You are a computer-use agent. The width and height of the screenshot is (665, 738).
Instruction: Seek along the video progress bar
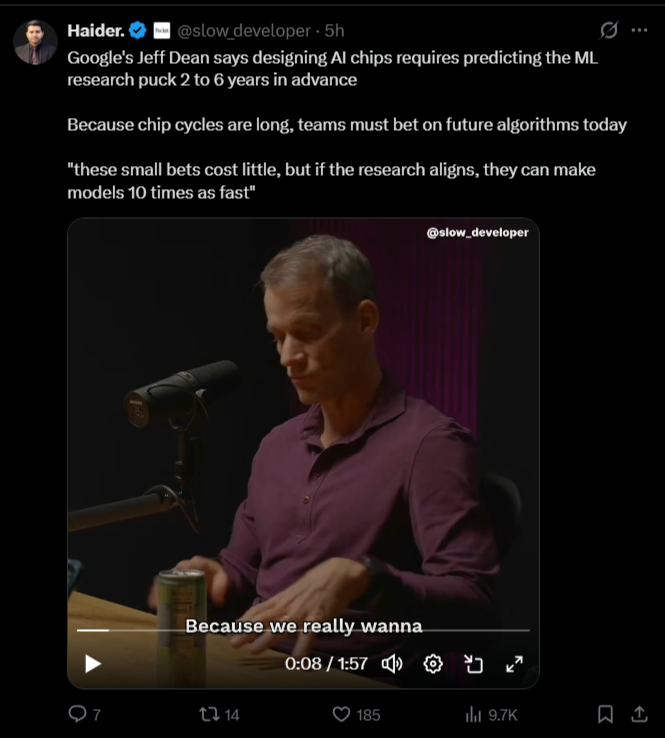click(x=303, y=630)
